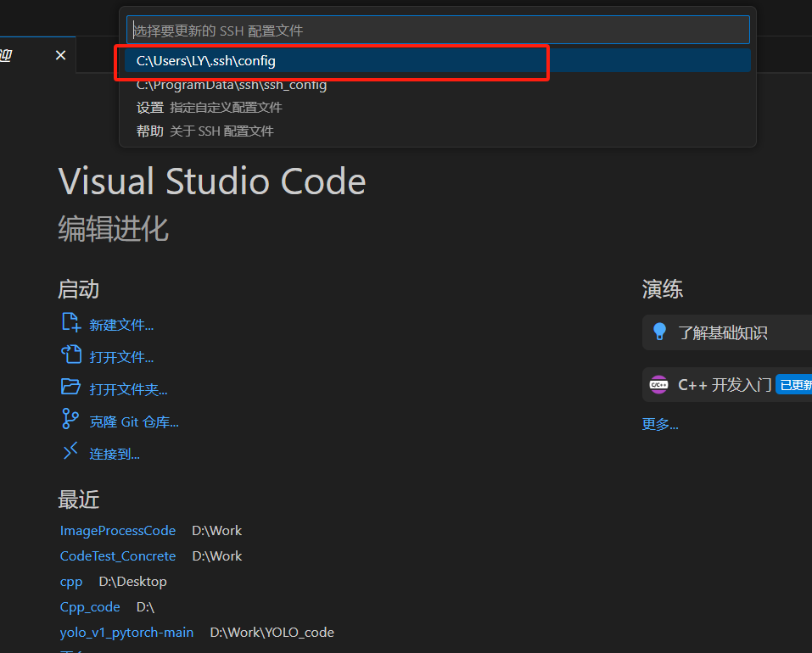Click the new file icon under 启动
812x653 pixels.
(71, 322)
